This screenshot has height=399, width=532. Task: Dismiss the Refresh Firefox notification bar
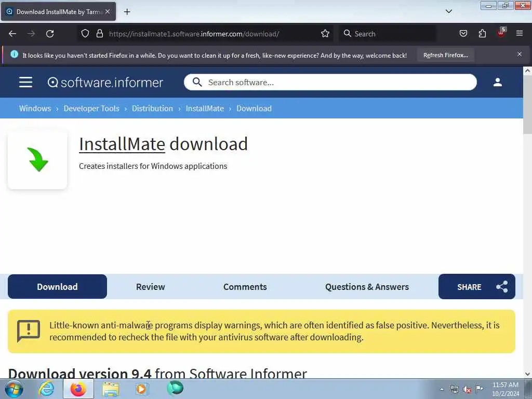(520, 54)
